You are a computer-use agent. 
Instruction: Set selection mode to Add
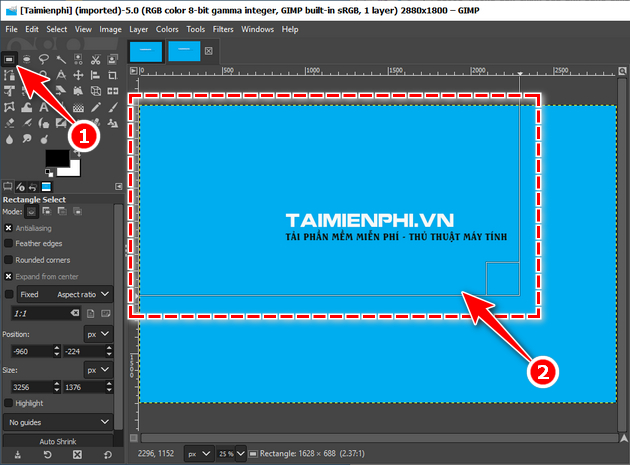click(47, 211)
